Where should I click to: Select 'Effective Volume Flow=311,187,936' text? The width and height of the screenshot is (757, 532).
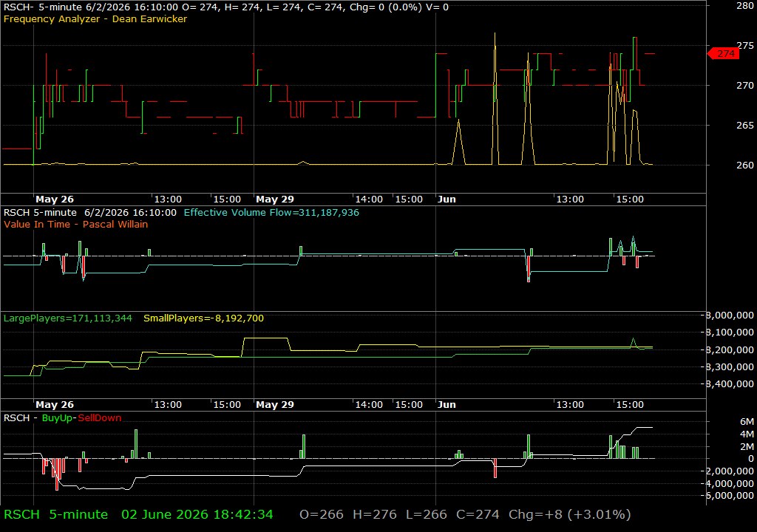tap(271, 212)
